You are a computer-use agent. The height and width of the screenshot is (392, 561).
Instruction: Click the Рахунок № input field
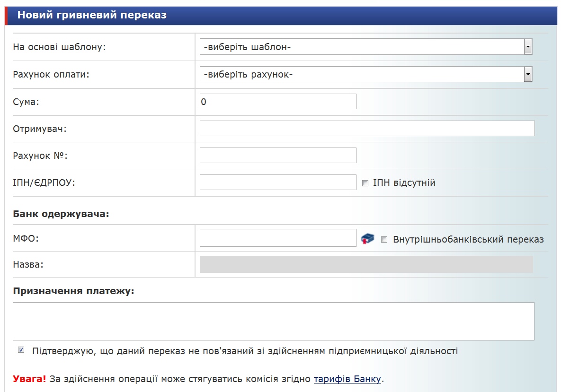(x=278, y=156)
